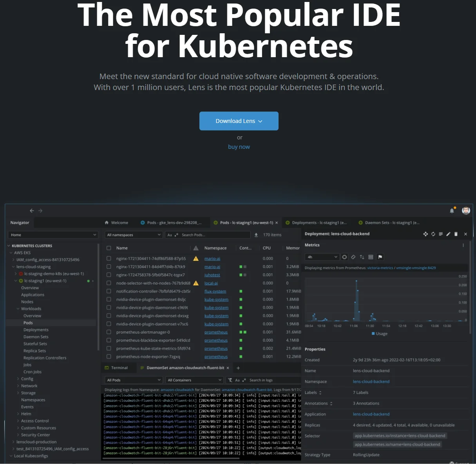Switch to Pods - gke_lens-dev tab
Image resolution: width=476 pixels, height=464 pixels.
coord(171,223)
